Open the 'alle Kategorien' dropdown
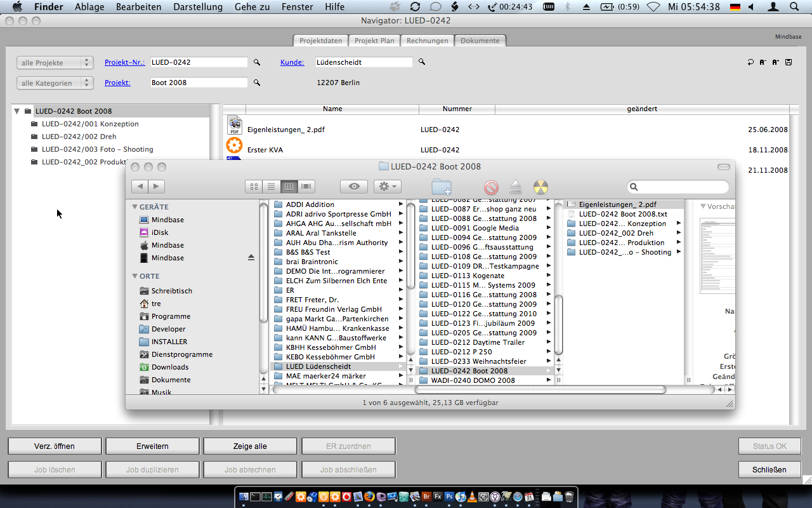 55,83
